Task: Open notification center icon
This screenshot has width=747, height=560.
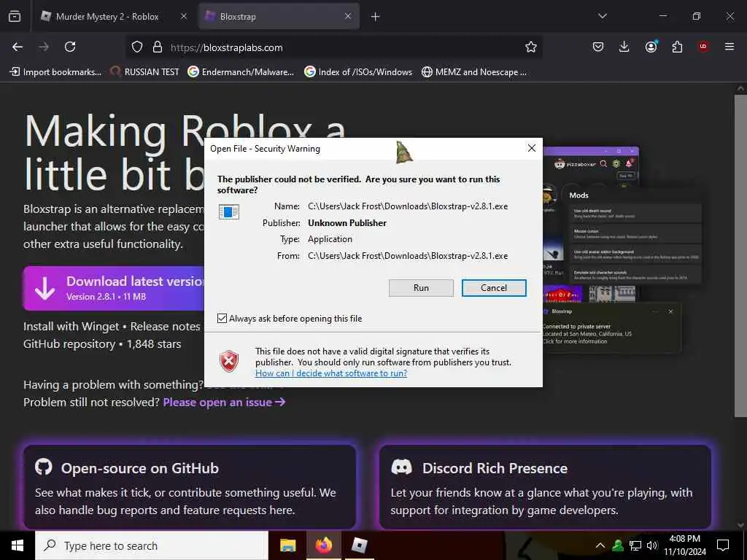Action: 723,545
